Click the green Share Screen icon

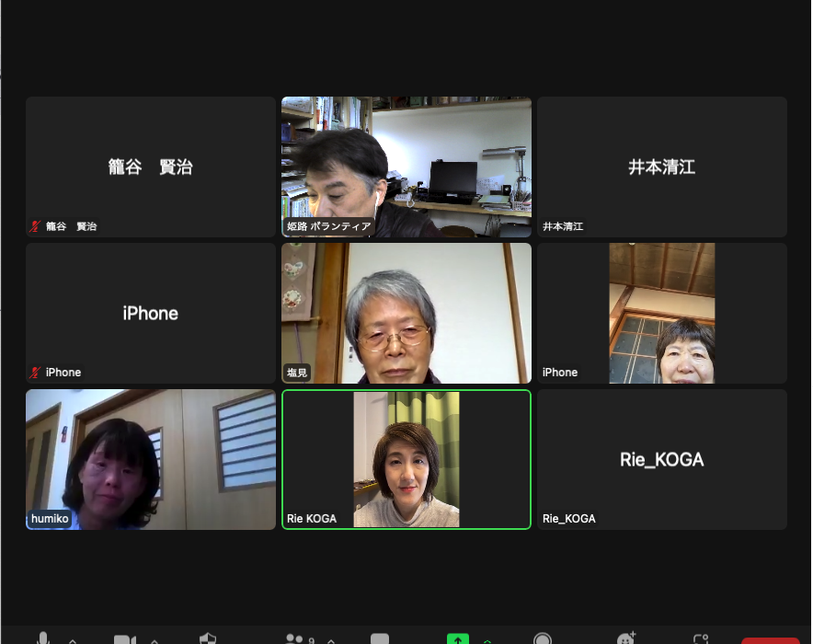458,638
